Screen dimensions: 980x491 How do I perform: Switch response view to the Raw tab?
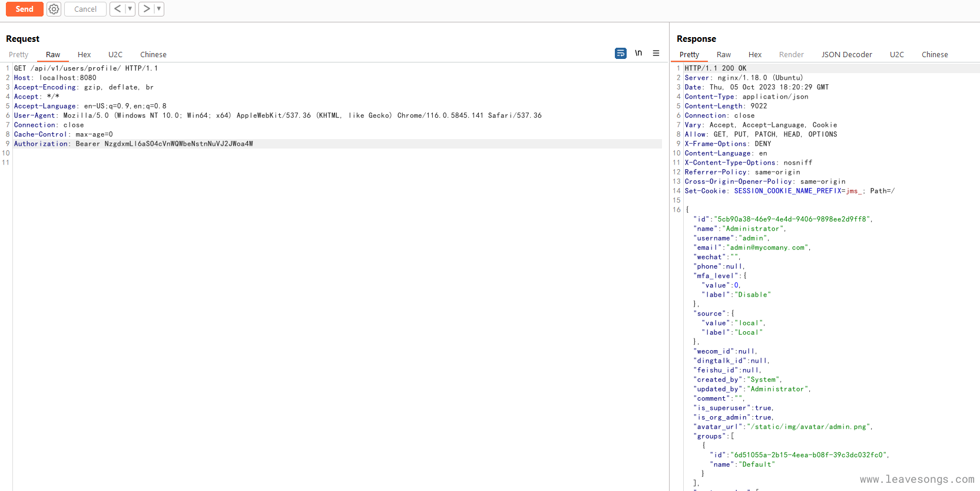[x=723, y=55]
